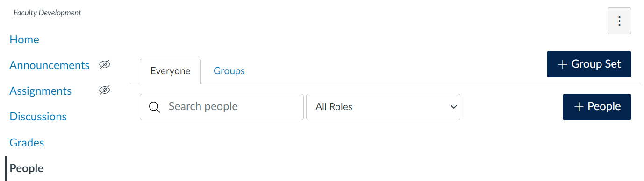Click the magnifying glass search icon
Image resolution: width=644 pixels, height=181 pixels.
coord(155,107)
